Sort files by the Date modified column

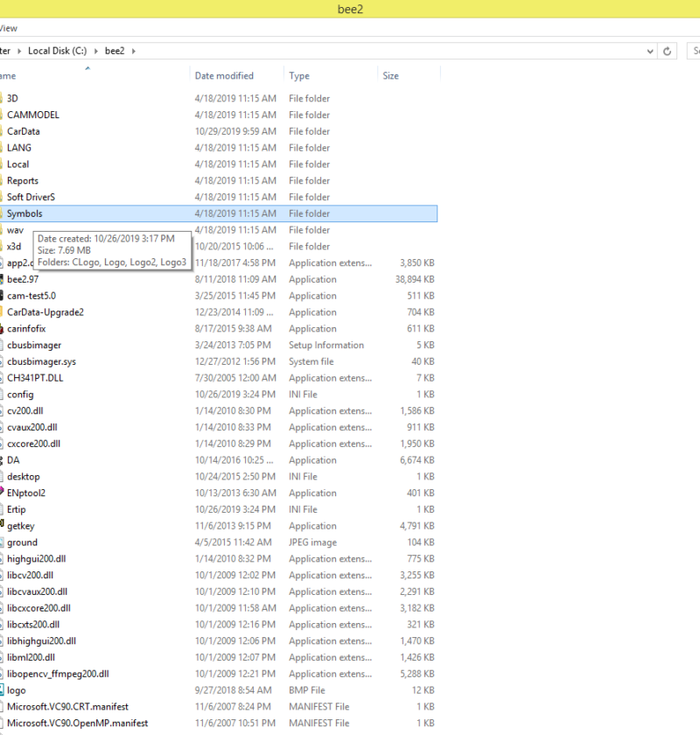click(224, 76)
